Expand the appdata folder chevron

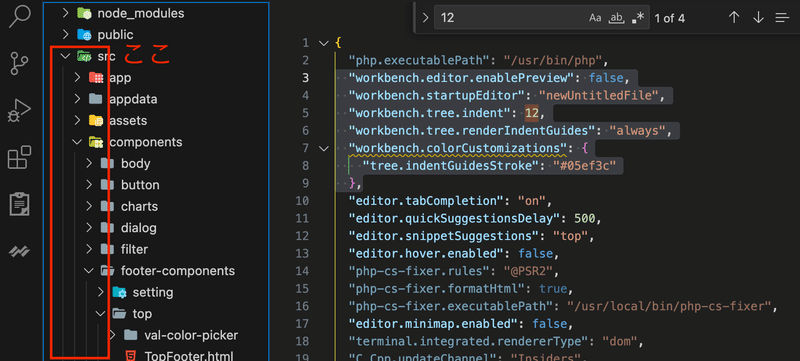(77, 99)
